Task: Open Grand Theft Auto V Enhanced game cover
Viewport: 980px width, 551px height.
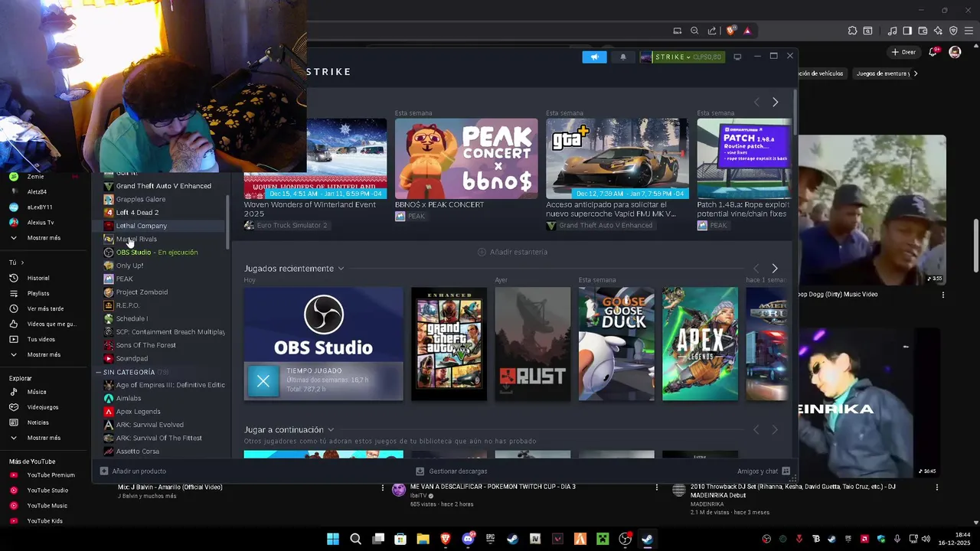Action: pos(449,344)
